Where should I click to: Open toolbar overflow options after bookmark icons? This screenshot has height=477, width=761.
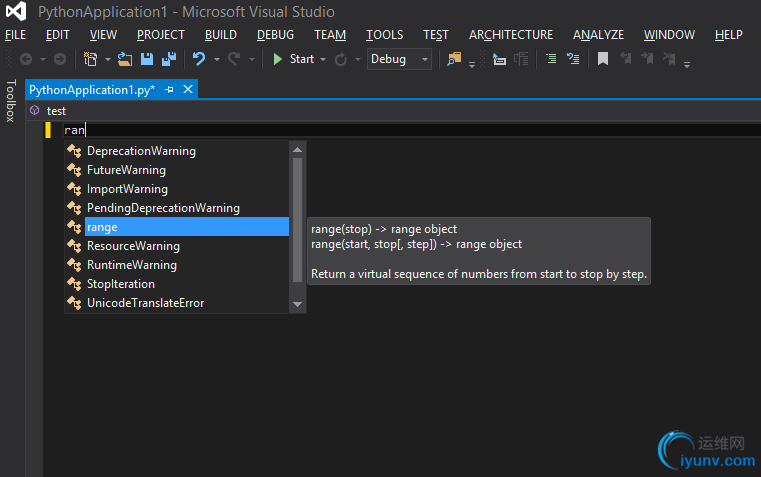coord(687,64)
